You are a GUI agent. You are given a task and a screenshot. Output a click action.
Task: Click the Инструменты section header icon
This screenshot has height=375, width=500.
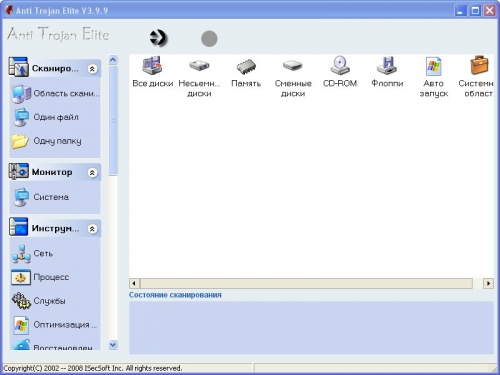point(18,227)
